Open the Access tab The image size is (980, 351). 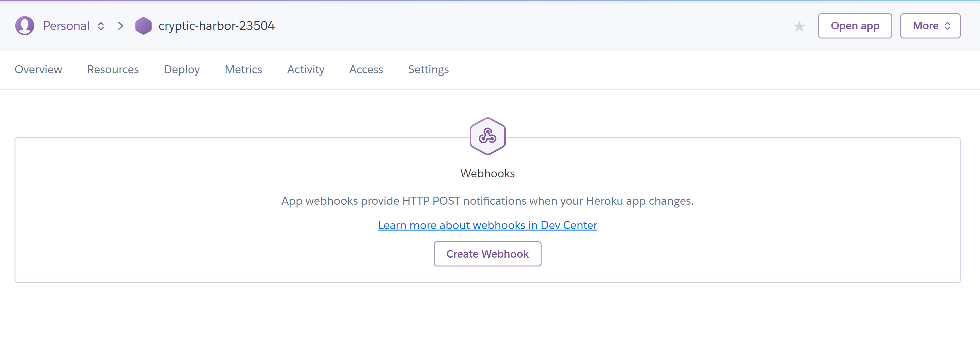(366, 69)
